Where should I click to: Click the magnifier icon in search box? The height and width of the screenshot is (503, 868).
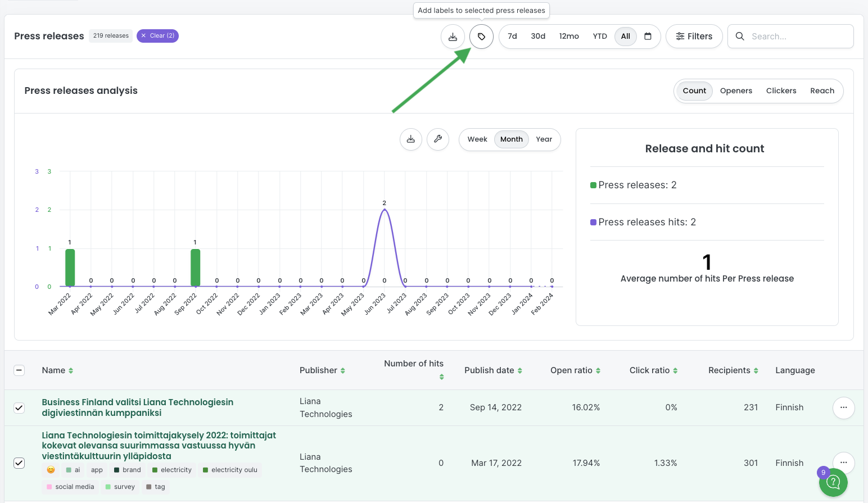tap(740, 37)
